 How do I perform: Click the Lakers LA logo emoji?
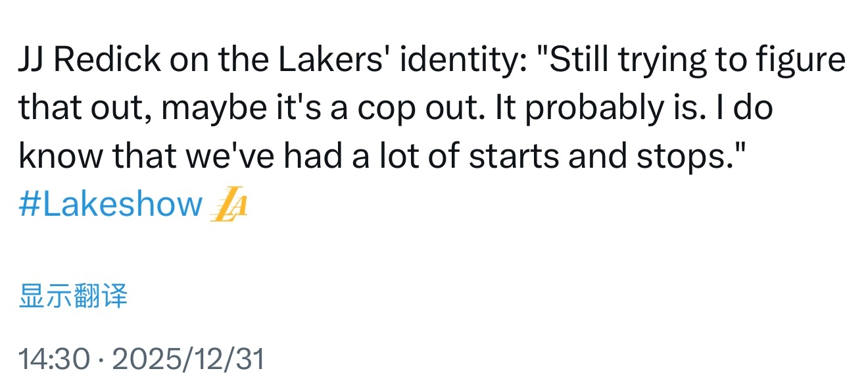tap(228, 205)
